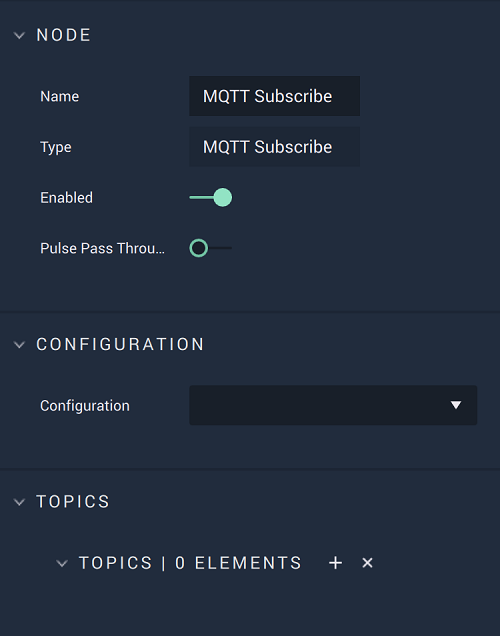Viewport: 500px width, 636px height.
Task: Disable the Enabled toggle switch
Action: [210, 198]
